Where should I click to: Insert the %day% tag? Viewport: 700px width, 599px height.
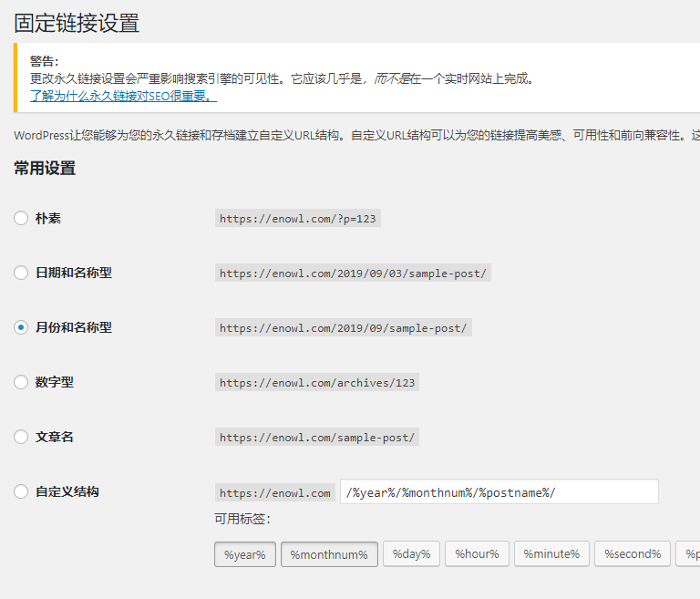pyautogui.click(x=412, y=554)
